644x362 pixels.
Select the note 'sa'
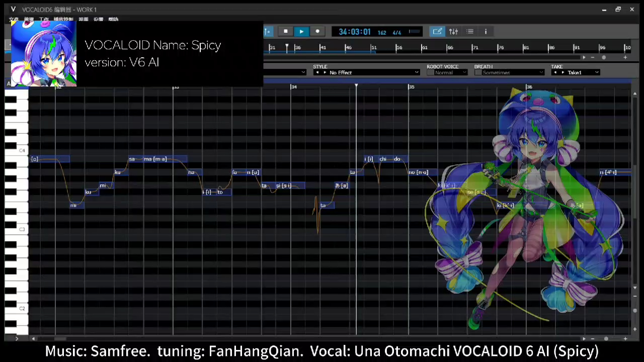[x=136, y=159]
